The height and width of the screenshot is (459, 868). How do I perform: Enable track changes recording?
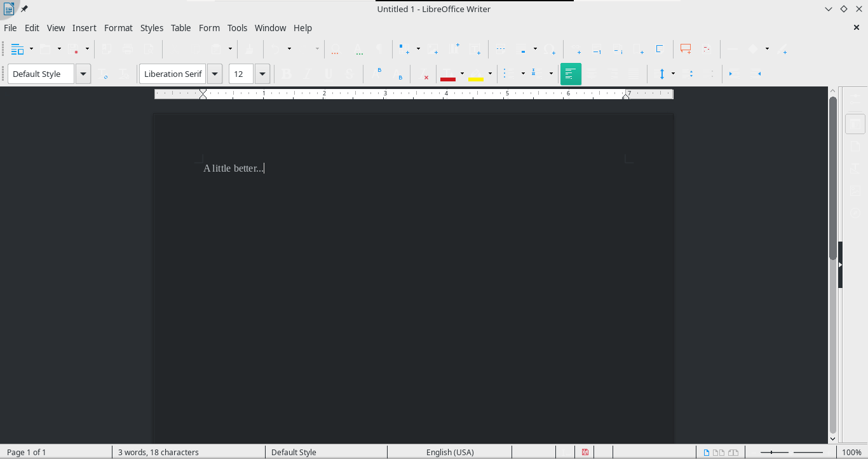707,49
